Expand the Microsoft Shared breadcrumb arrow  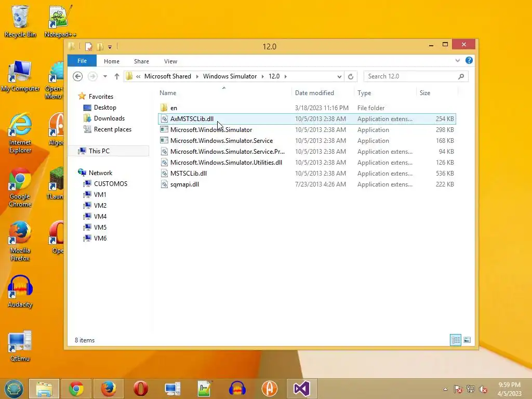point(197,76)
